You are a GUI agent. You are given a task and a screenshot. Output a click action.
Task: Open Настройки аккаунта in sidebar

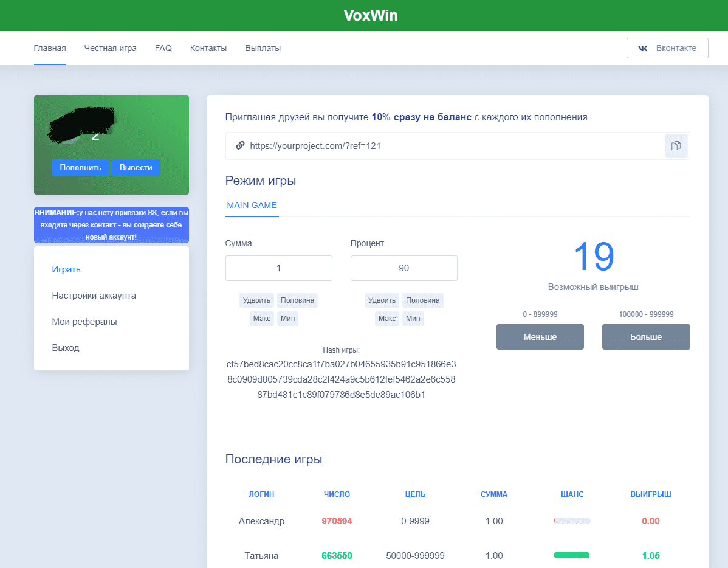[94, 296]
